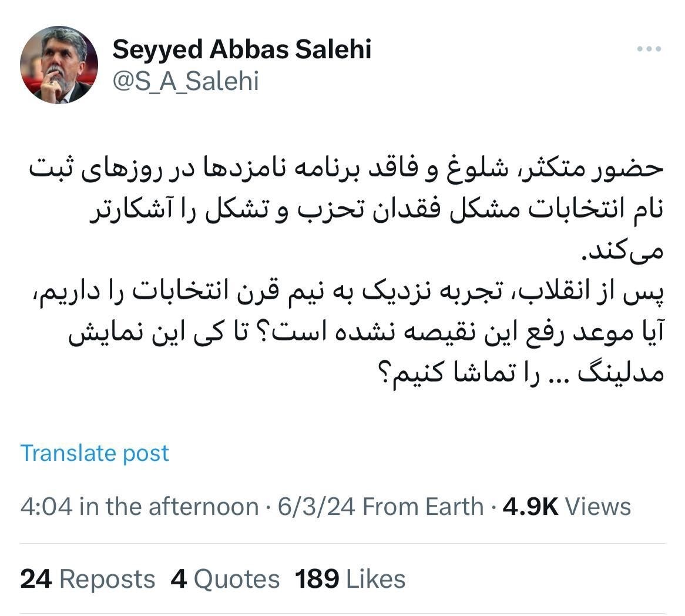Visit the @S_A_Salehi profile handle

186,82
